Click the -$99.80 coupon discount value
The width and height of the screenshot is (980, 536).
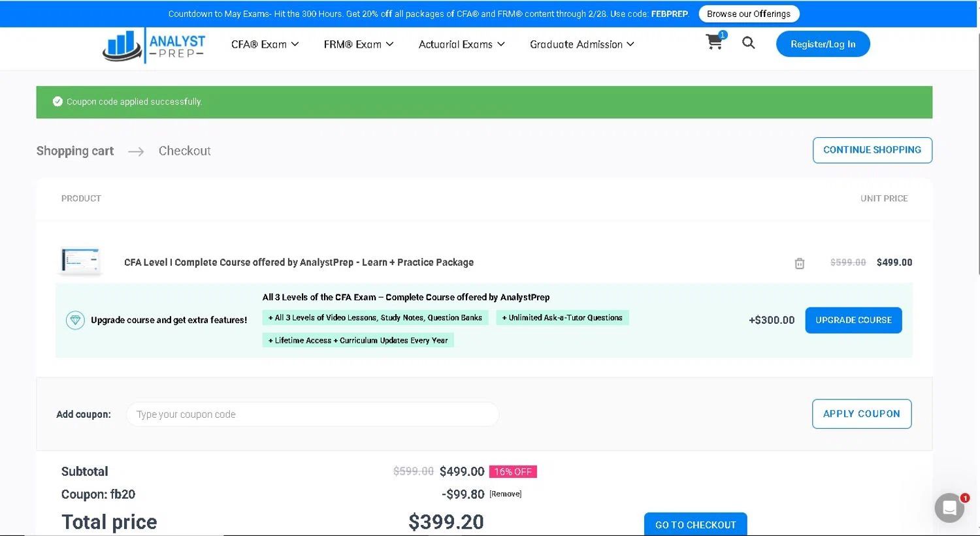[x=463, y=494]
